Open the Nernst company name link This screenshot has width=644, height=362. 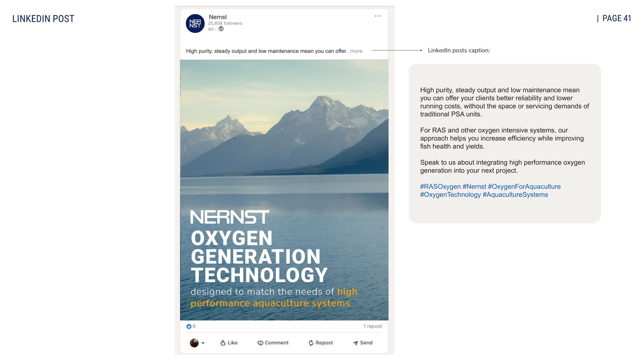point(218,17)
